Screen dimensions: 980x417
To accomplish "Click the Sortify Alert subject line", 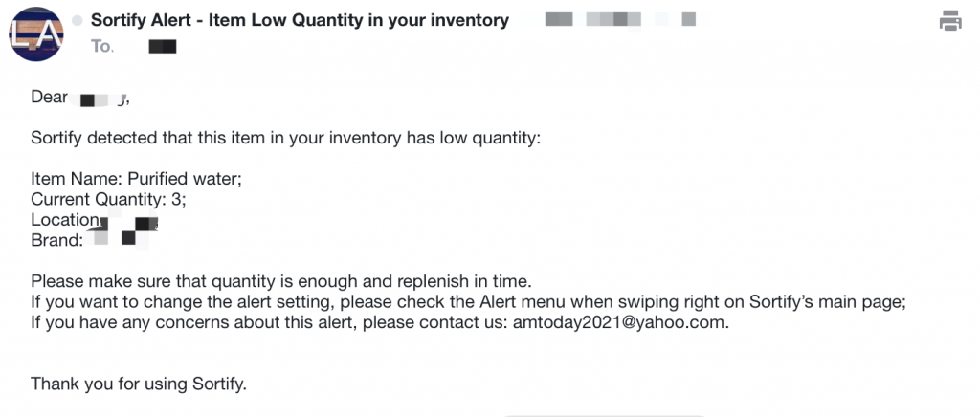I will [300, 20].
